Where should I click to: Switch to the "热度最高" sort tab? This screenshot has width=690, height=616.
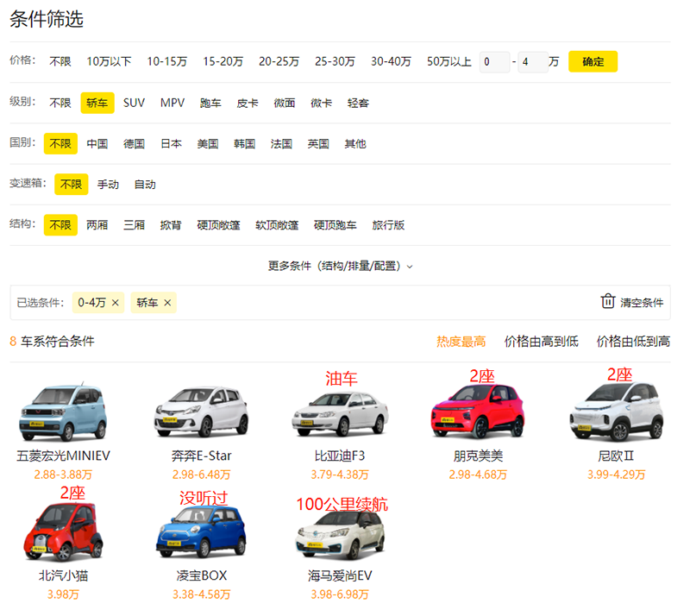(461, 340)
